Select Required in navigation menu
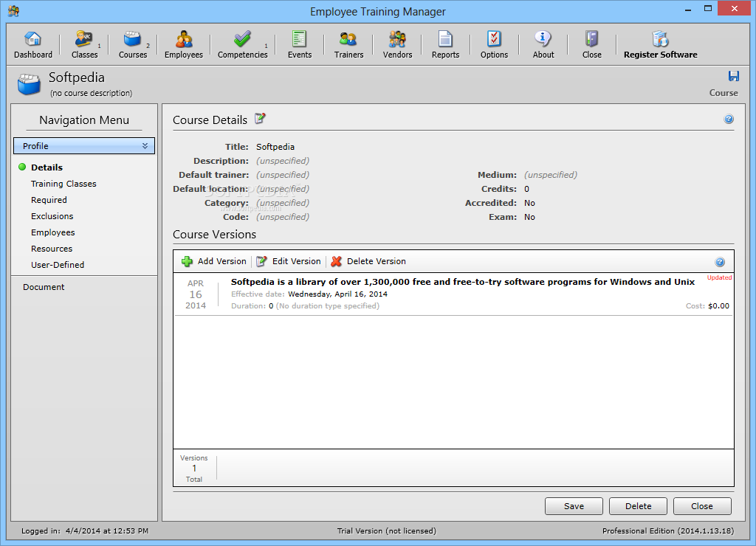Viewport: 756px width, 546px height. (49, 200)
